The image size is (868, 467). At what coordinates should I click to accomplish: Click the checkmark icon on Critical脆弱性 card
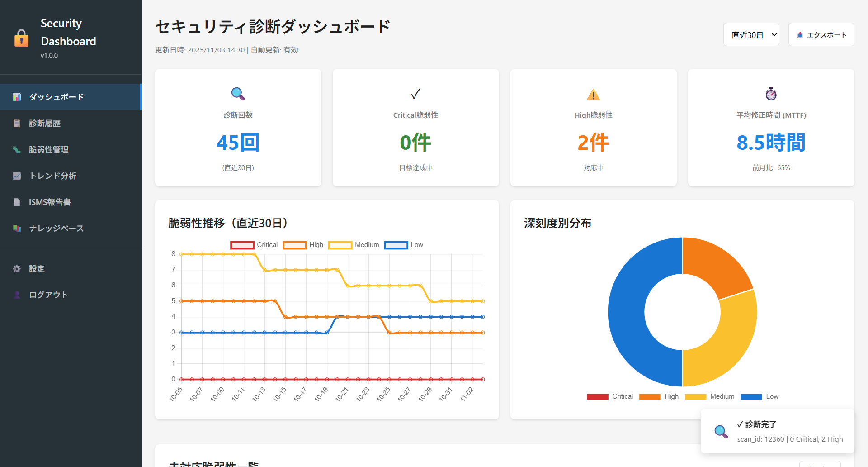point(415,94)
